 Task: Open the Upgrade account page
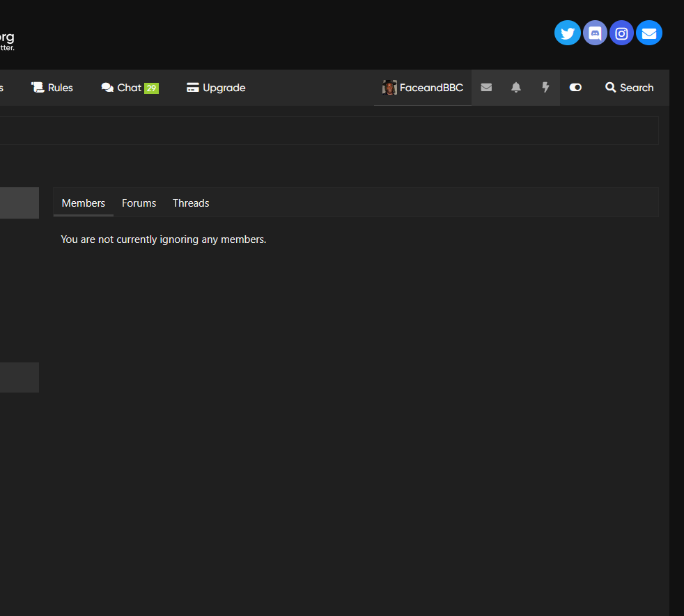click(216, 88)
